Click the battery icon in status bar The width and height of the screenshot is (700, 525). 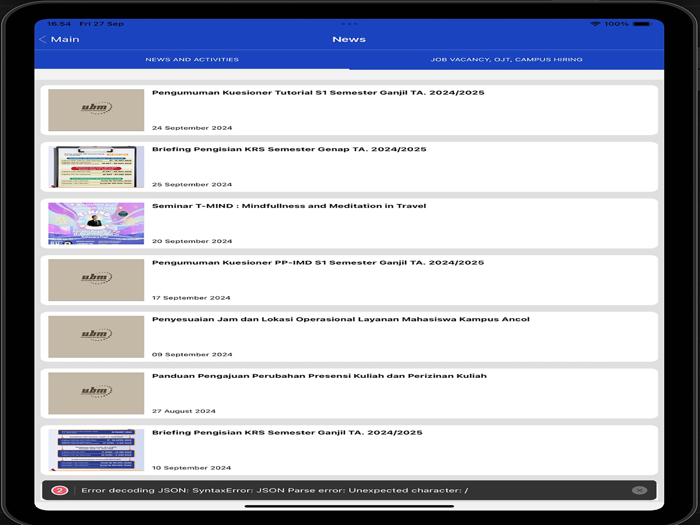642,24
